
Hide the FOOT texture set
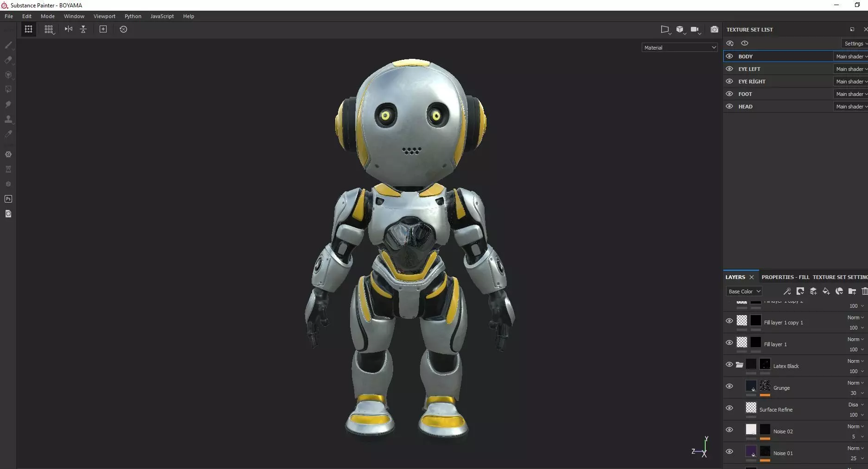(729, 94)
